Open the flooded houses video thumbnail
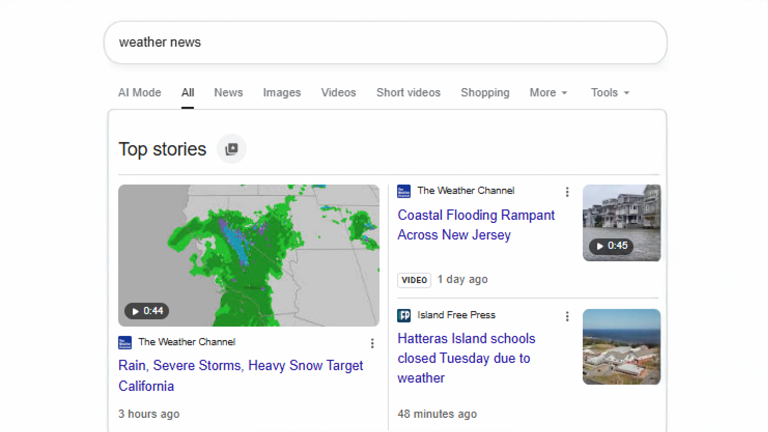The height and width of the screenshot is (432, 768). 622,223
